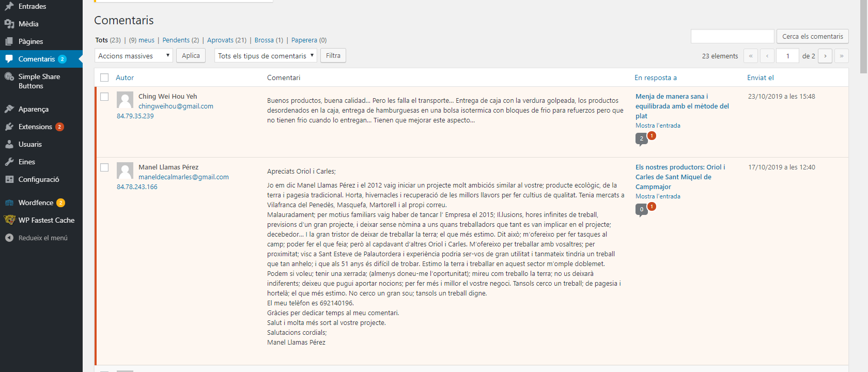Open the Wordfence menu item
Viewport: 868px width, 372px height.
click(x=41, y=203)
